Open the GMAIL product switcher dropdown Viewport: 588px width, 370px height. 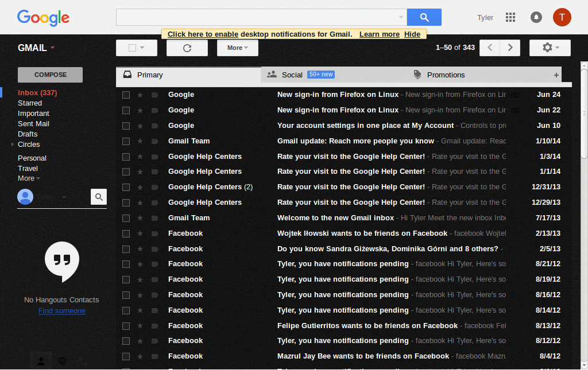(x=36, y=48)
